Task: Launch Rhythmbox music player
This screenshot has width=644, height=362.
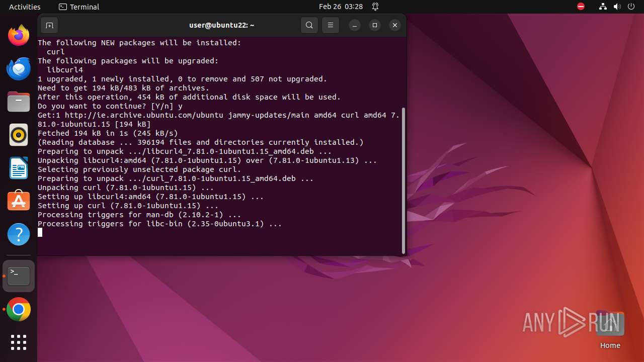Action: click(19, 135)
